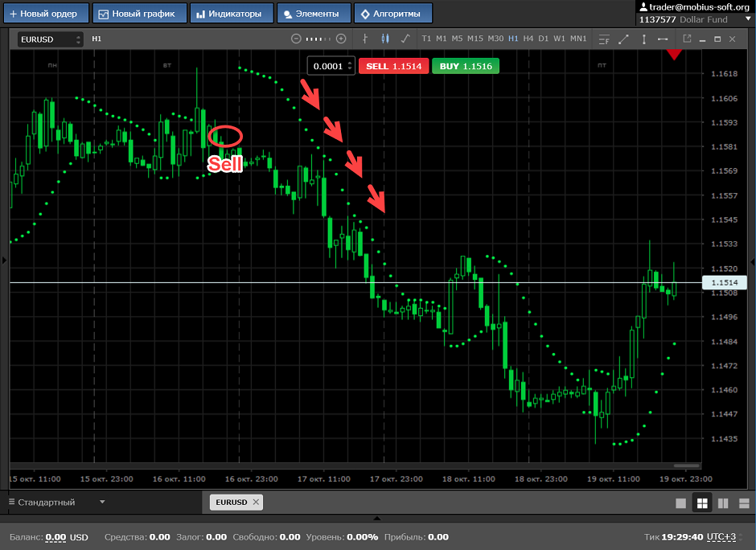
Task: Click the Прибыль: 0.00 status entry
Action: [416, 537]
